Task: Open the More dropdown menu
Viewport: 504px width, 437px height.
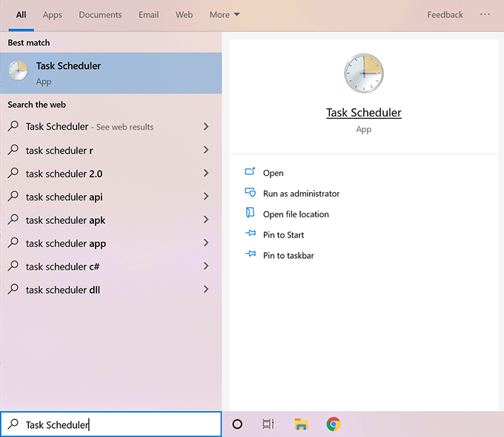Action: [x=225, y=15]
